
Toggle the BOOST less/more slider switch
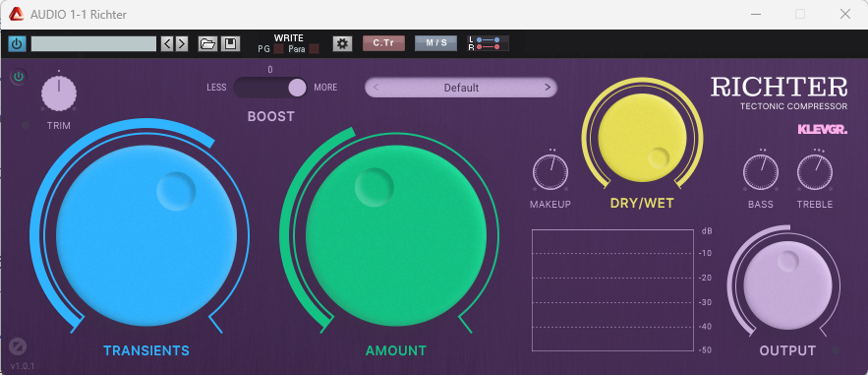point(270,88)
